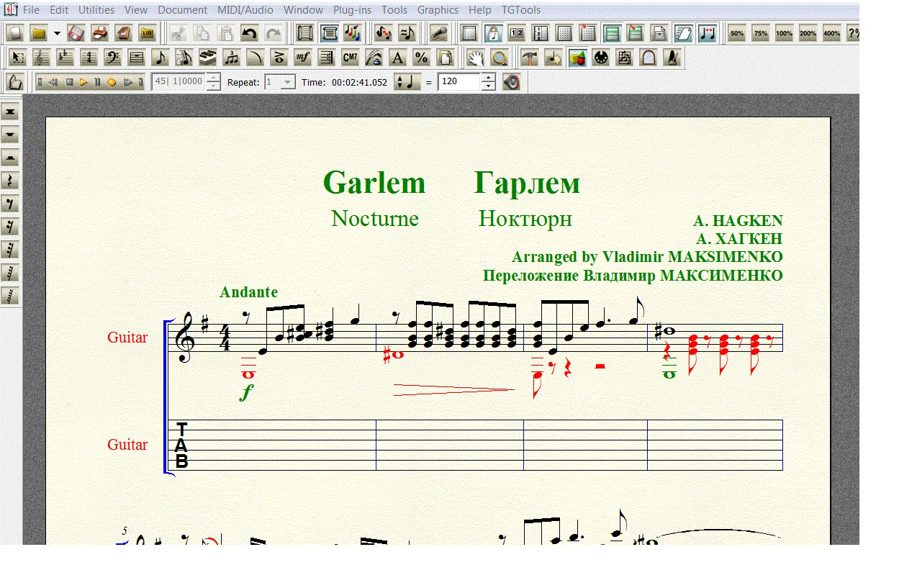Select the MIDI tool
This screenshot has width=917, height=588.
(x=600, y=58)
